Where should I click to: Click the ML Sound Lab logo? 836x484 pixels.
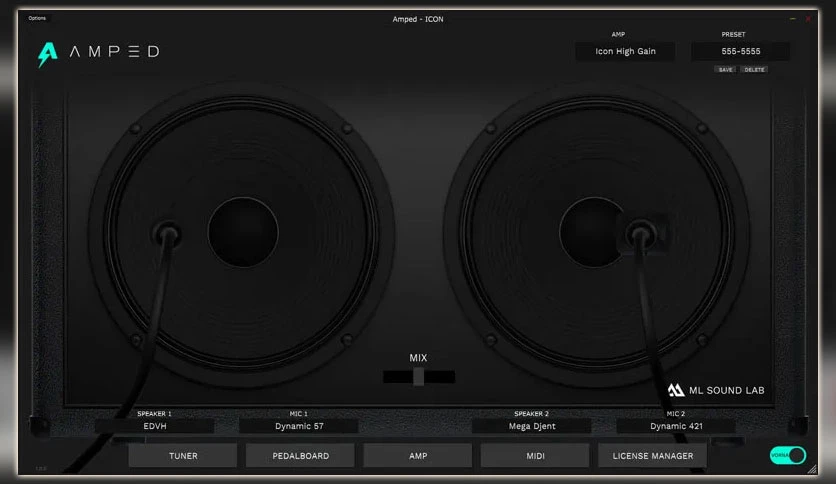coord(716,390)
